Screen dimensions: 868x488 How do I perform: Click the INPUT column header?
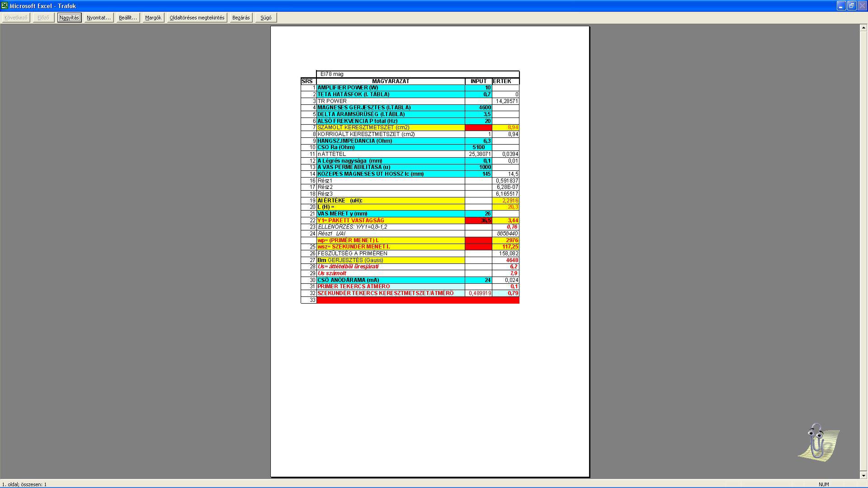point(478,81)
